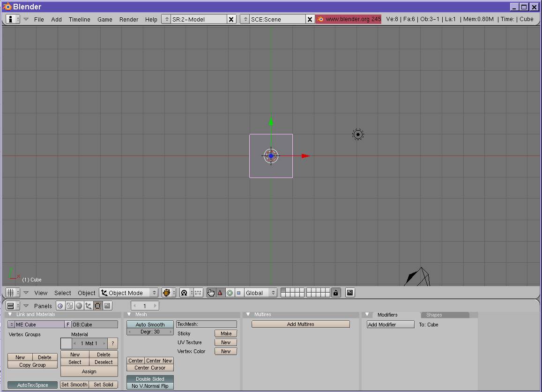This screenshot has width=542, height=392.
Task: Click the Add Modifier button
Action: 391,325
